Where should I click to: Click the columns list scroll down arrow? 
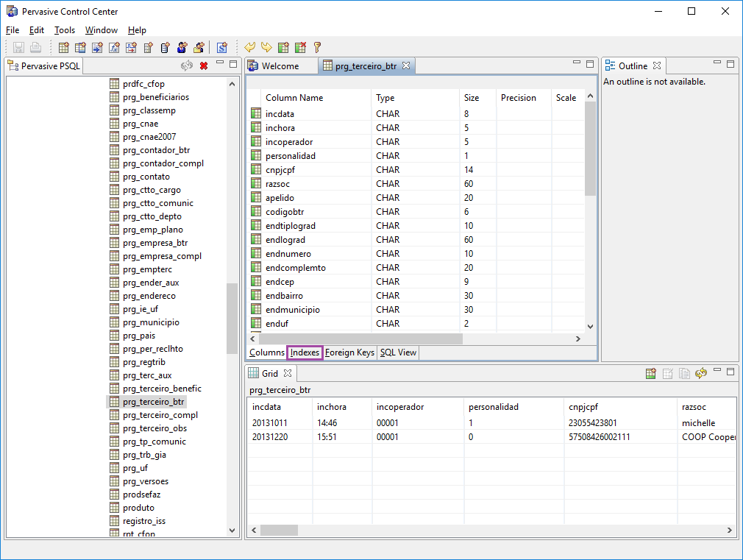pyautogui.click(x=590, y=326)
